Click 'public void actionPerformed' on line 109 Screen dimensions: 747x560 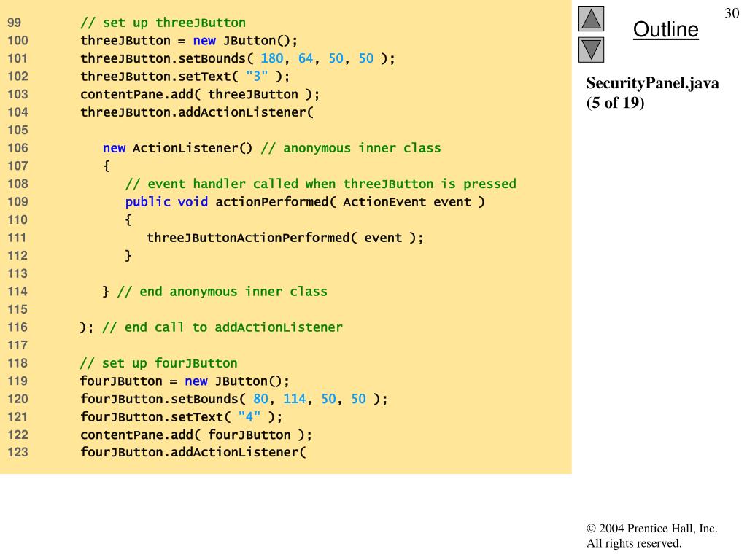227,202
